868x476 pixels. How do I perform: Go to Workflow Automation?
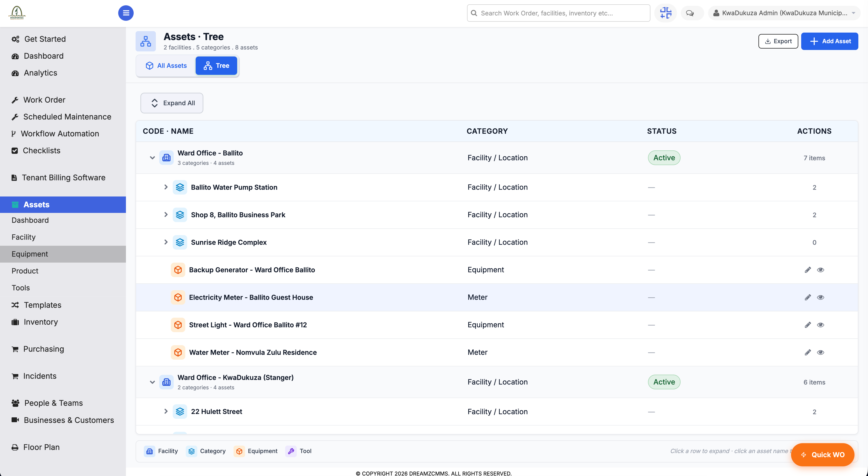coord(60,133)
